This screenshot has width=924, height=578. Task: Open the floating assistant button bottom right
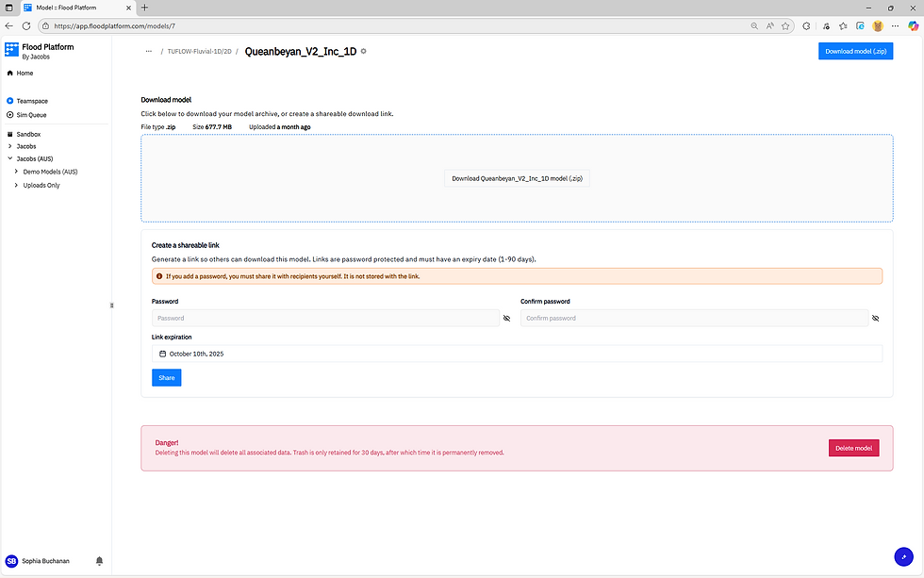(903, 556)
